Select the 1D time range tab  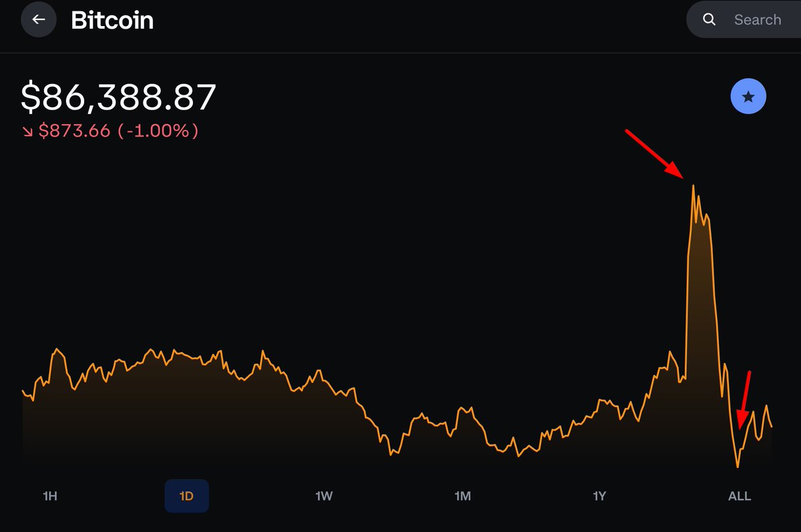point(187,496)
